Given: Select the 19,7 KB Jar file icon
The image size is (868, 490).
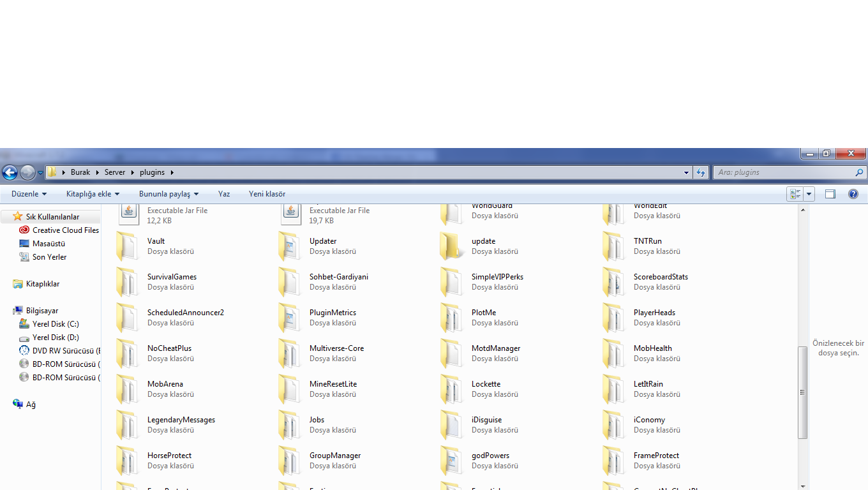Looking at the screenshot, I should coord(291,214).
